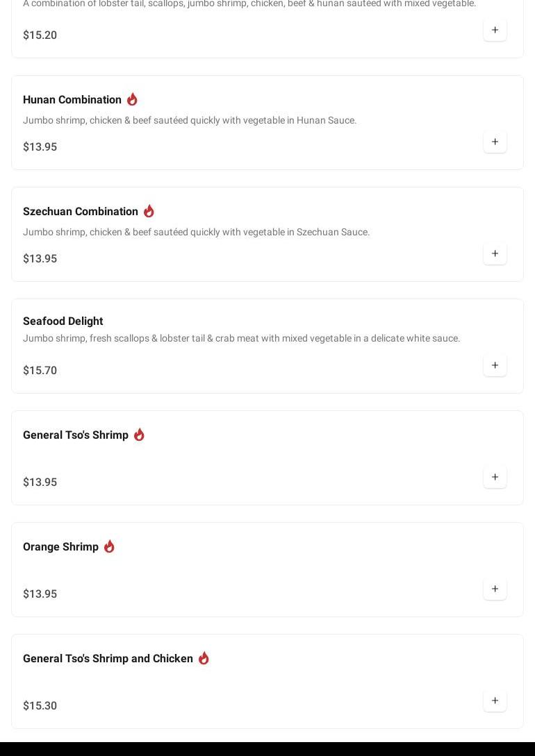Click spicy flame icon beside Hunan Combination
This screenshot has width=535, height=756.
[132, 99]
